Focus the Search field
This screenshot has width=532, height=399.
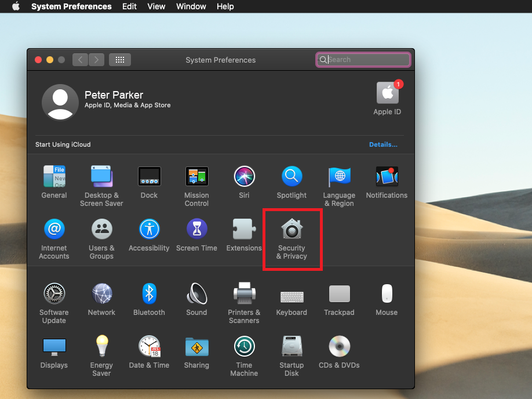point(366,60)
